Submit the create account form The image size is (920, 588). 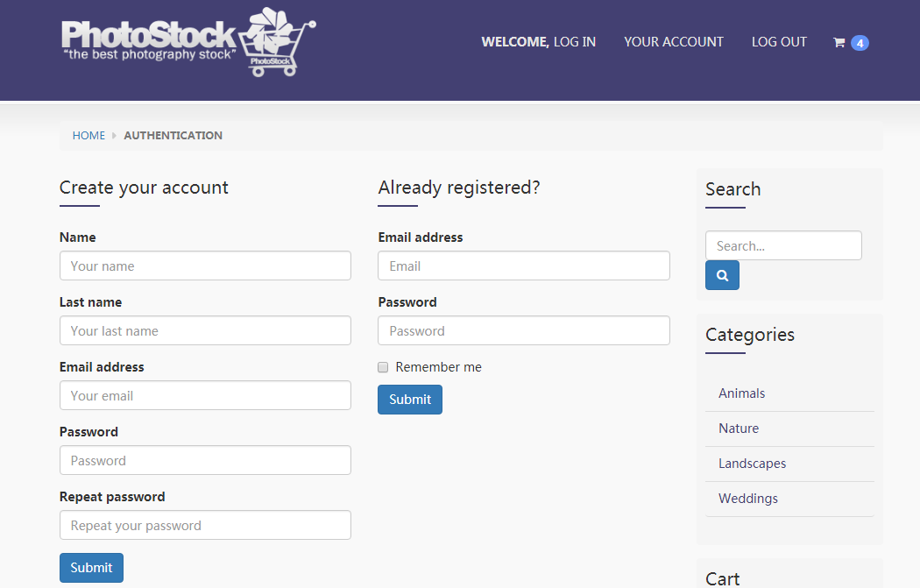point(91,568)
